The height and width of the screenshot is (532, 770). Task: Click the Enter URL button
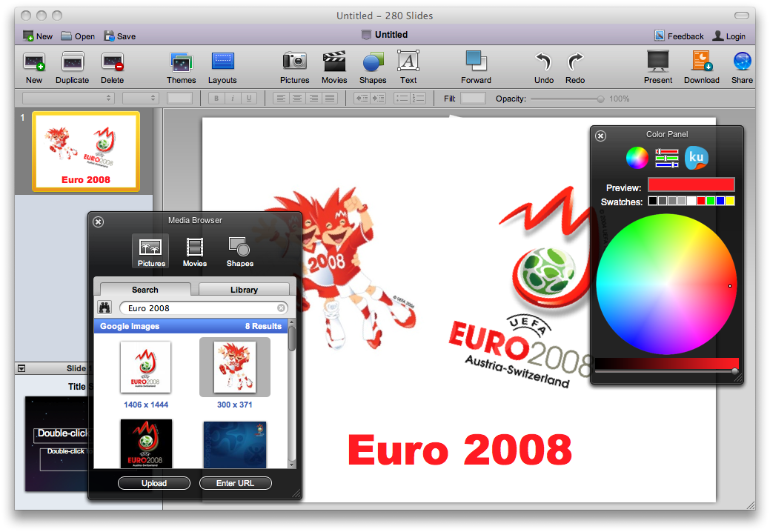click(235, 483)
